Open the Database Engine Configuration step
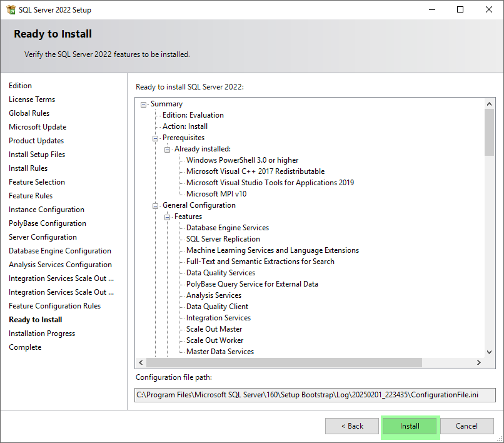This screenshot has width=504, height=443. 59,250
